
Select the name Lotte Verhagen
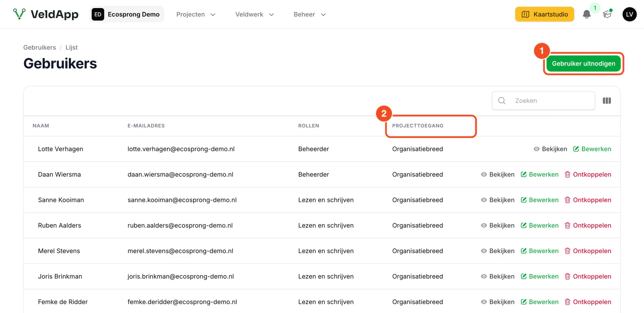60,149
